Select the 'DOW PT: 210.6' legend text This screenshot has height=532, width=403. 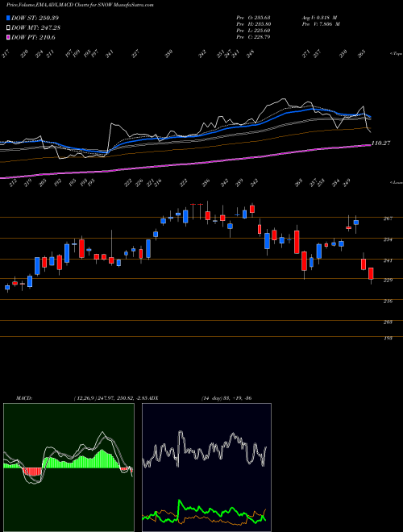coord(33,38)
